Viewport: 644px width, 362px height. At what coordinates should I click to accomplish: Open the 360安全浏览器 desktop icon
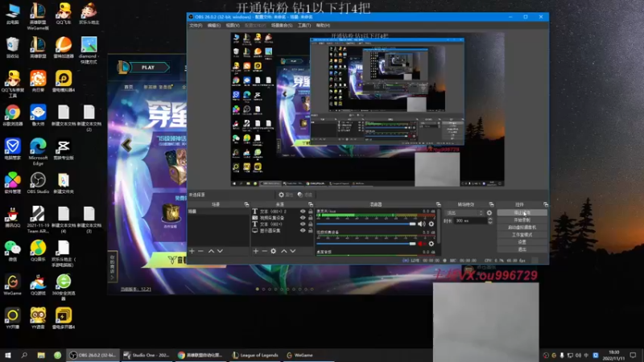tap(64, 287)
